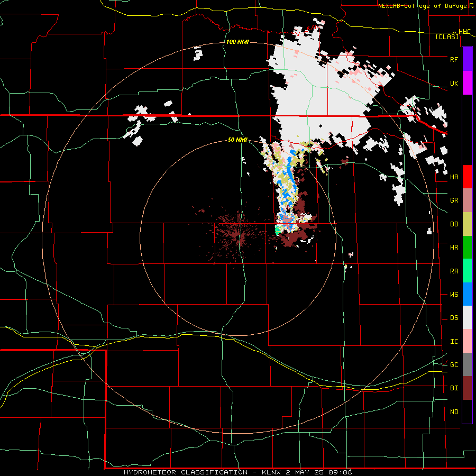The width and height of the screenshot is (476, 476).
Task: Click the BI brown color swatch
Action: [467, 388]
